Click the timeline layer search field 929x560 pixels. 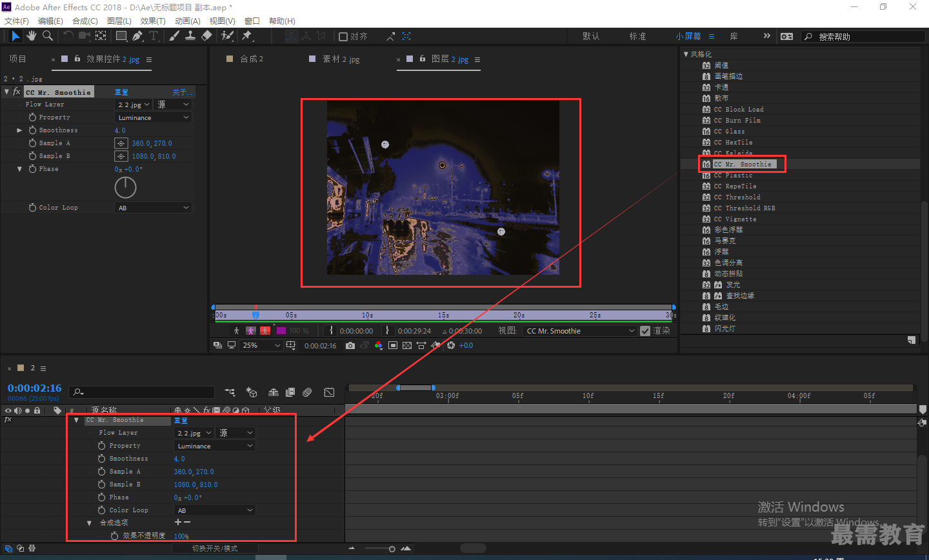(x=143, y=392)
